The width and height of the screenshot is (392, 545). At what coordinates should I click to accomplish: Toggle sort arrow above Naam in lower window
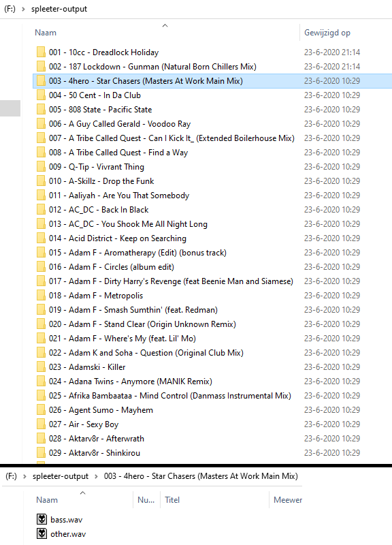[82, 493]
